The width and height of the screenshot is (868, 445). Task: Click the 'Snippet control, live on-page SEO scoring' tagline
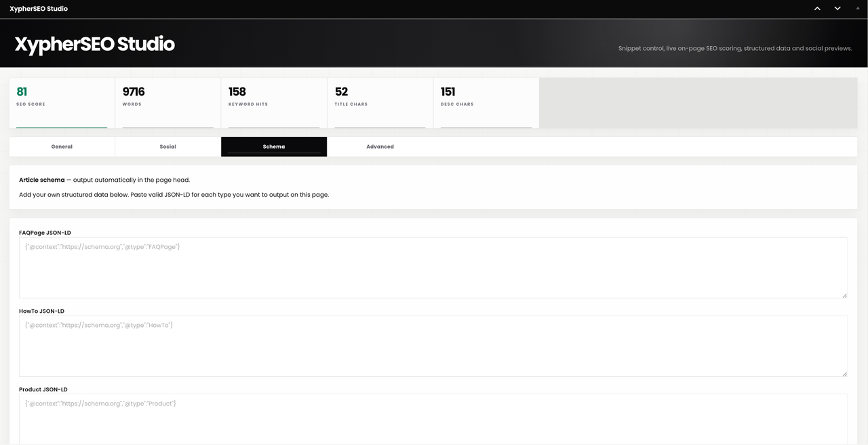(x=735, y=48)
